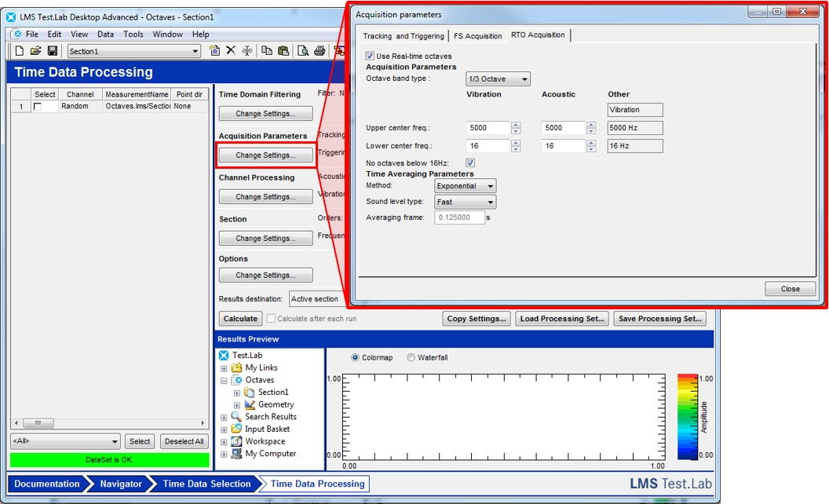Click the Print toolbar icon
829x504 pixels.
[320, 51]
